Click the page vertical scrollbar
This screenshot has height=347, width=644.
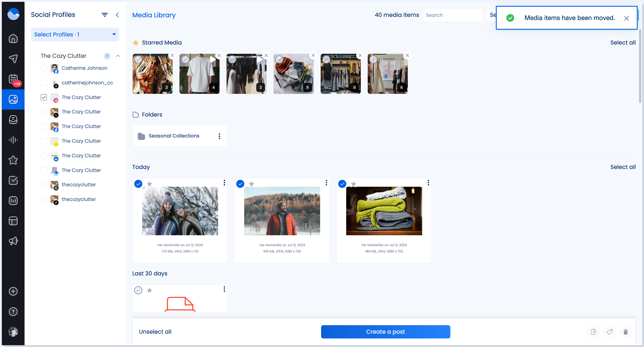pyautogui.click(x=640, y=66)
